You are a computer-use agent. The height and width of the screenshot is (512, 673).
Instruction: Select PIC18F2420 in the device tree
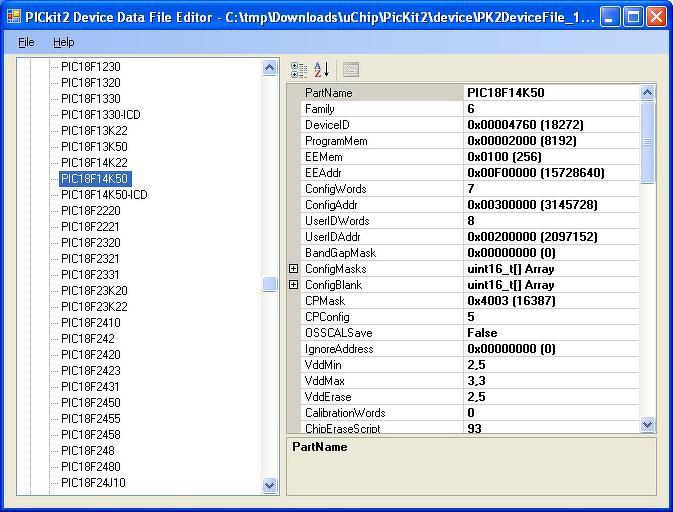91,355
